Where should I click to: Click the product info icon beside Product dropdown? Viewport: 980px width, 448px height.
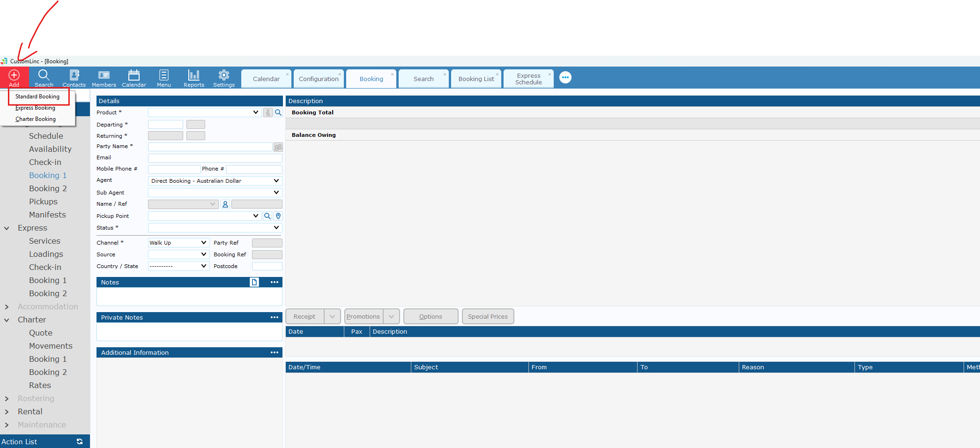click(x=268, y=112)
